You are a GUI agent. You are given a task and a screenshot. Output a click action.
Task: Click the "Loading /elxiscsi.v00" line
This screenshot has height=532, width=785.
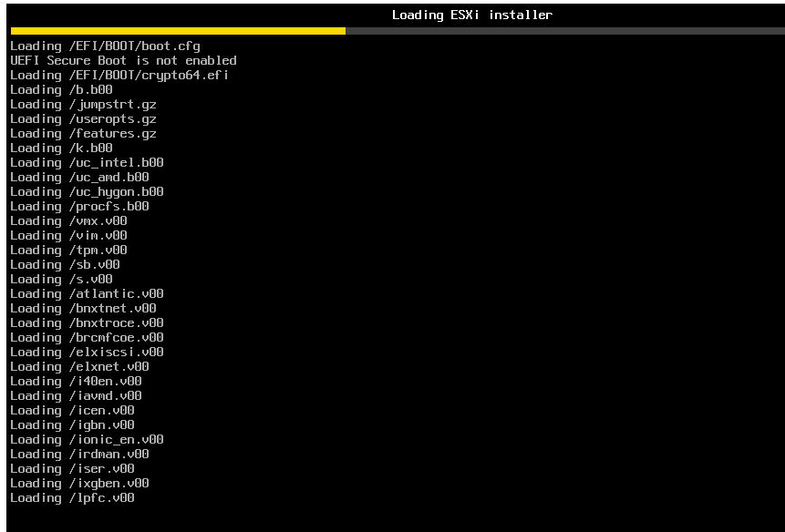87,352
